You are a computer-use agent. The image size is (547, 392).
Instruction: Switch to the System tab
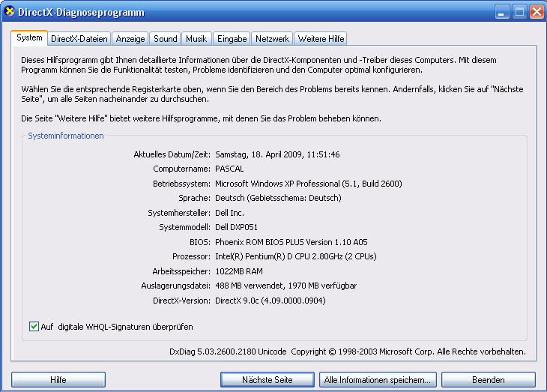coord(29,37)
